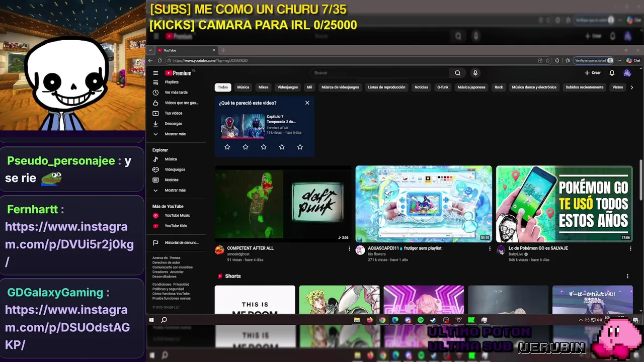Image resolution: width=644 pixels, height=362 pixels.
Task: Start voice search with the microphone
Action: coord(475,73)
